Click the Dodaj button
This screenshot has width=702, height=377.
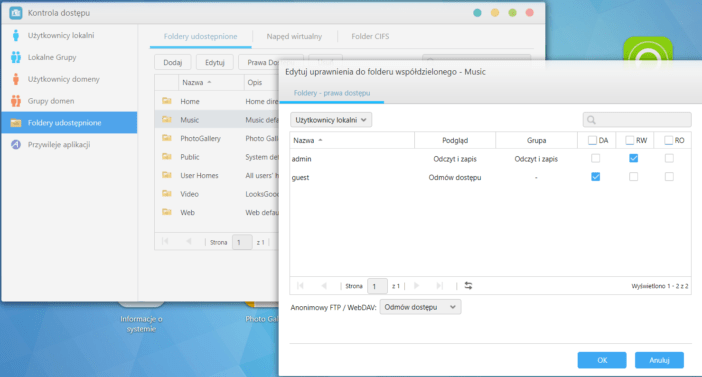tap(172, 62)
